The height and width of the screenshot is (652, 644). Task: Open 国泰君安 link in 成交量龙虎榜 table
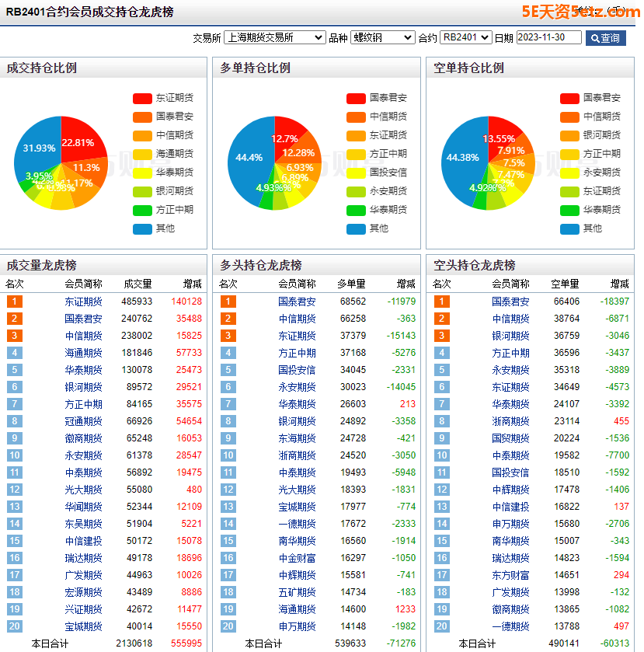tap(83, 319)
